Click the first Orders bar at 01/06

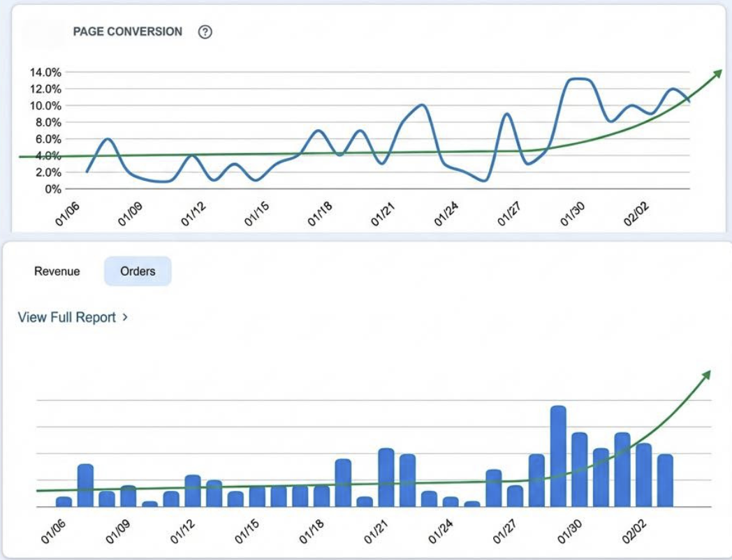64,501
